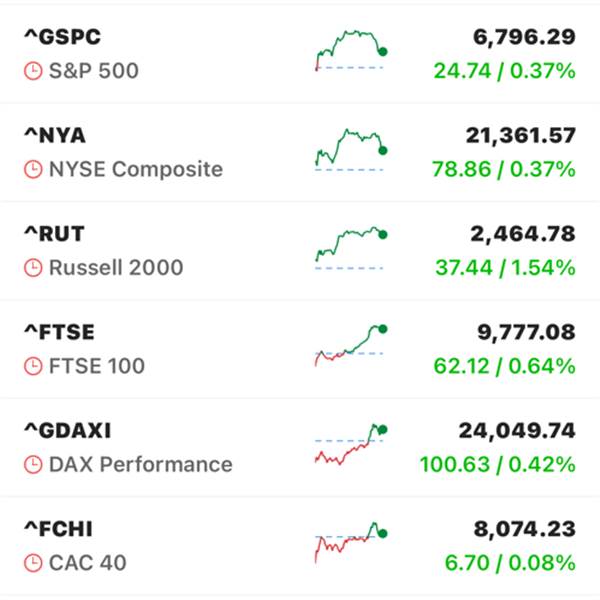Click Russell 2000 change 37.44 / 1.54%
Screen dimensions: 600x600
tap(504, 268)
